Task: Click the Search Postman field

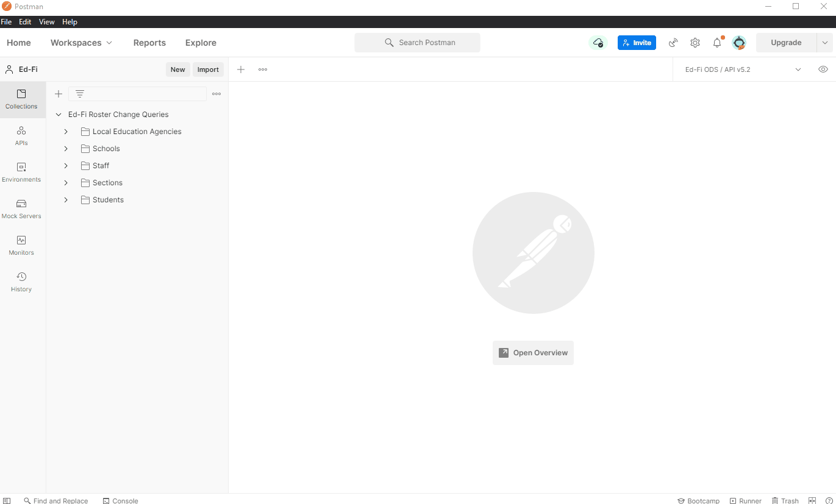Action: click(417, 42)
